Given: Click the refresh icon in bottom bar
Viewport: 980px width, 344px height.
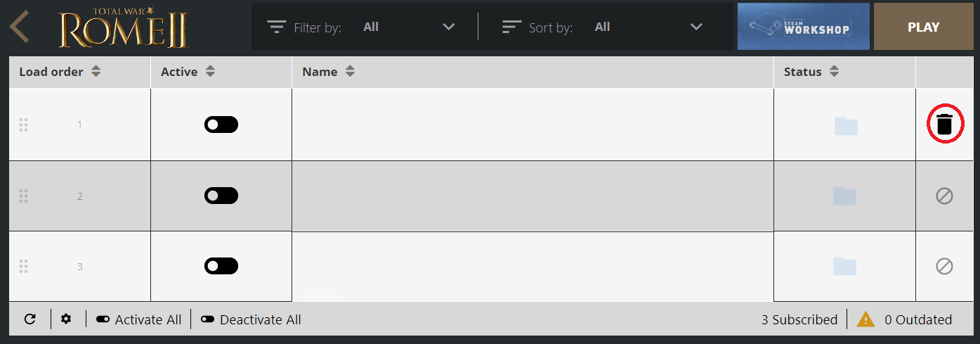Looking at the screenshot, I should click(30, 319).
